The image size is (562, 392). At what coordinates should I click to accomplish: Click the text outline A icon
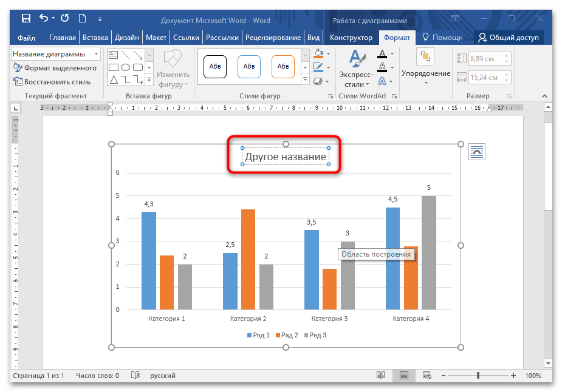click(x=382, y=67)
